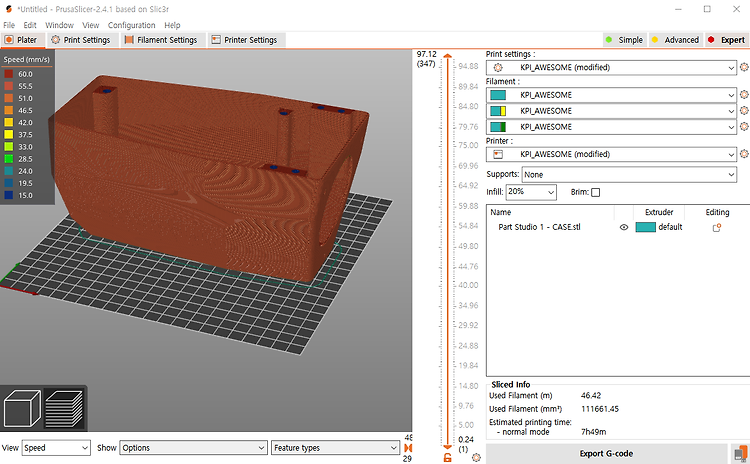Select Advanced mode
The width and height of the screenshot is (750, 464).
(x=675, y=40)
